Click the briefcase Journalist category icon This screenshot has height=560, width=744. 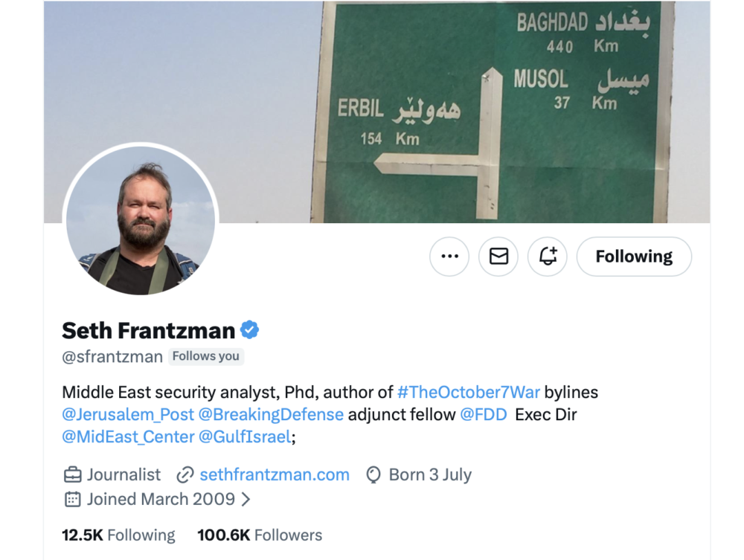tap(73, 474)
